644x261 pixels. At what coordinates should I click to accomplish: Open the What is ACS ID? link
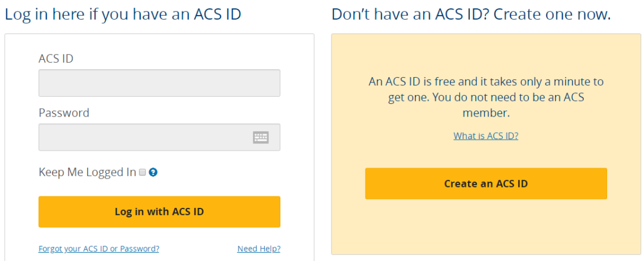[x=486, y=136]
